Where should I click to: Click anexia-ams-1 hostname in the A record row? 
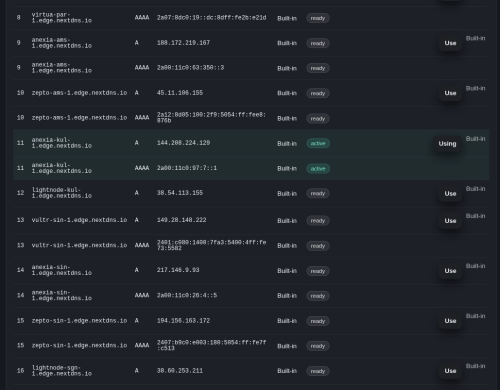coord(62,43)
